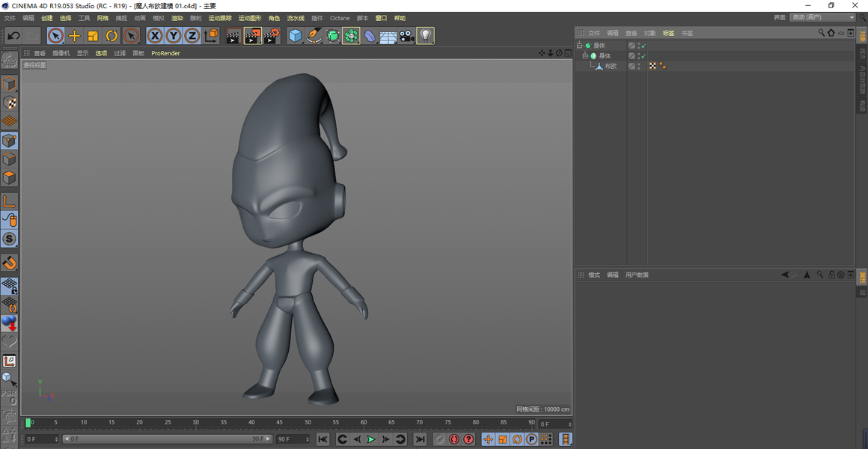Collapse the nested 身体 subdivision node
Screen dimensions: 868x449
[585, 56]
